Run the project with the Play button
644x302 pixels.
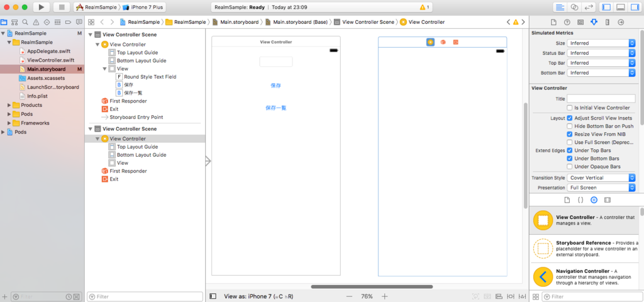(41, 7)
